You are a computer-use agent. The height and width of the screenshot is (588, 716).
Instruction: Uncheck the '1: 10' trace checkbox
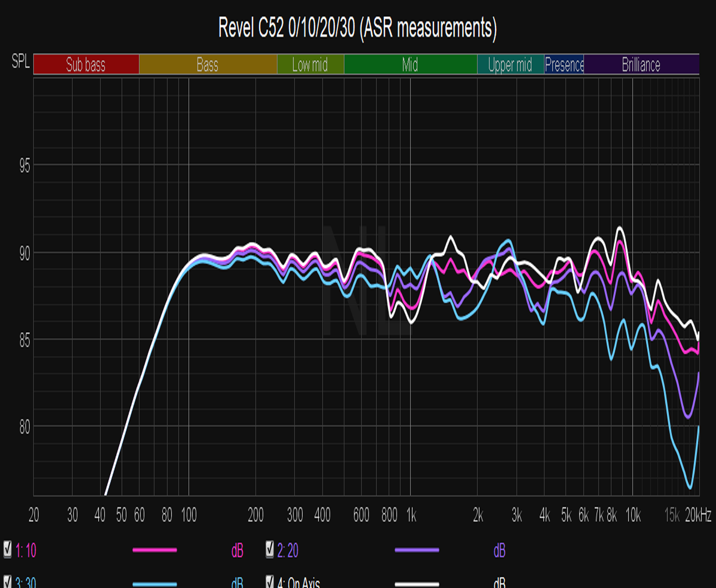[x=8, y=550]
